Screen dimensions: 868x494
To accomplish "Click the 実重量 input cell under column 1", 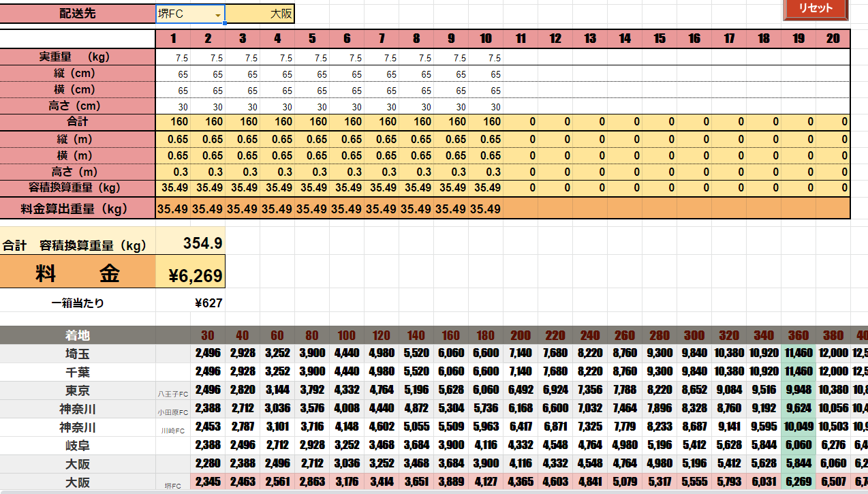I will pos(173,58).
